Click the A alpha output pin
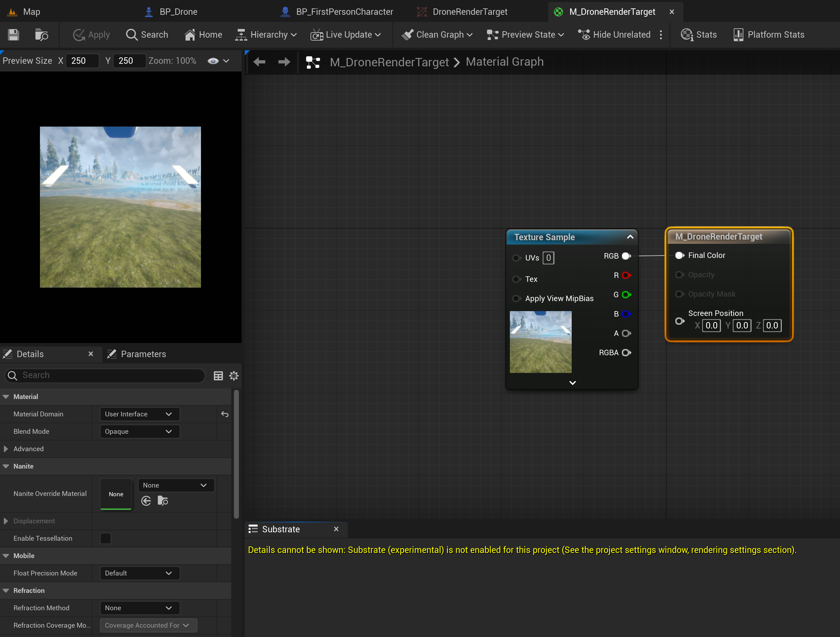The height and width of the screenshot is (637, 840). click(626, 333)
